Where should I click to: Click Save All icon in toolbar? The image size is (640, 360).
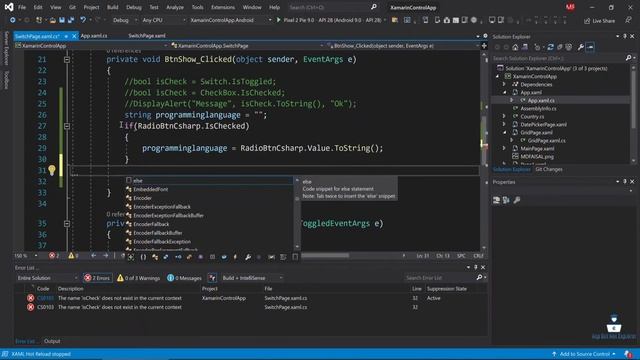[71, 20]
